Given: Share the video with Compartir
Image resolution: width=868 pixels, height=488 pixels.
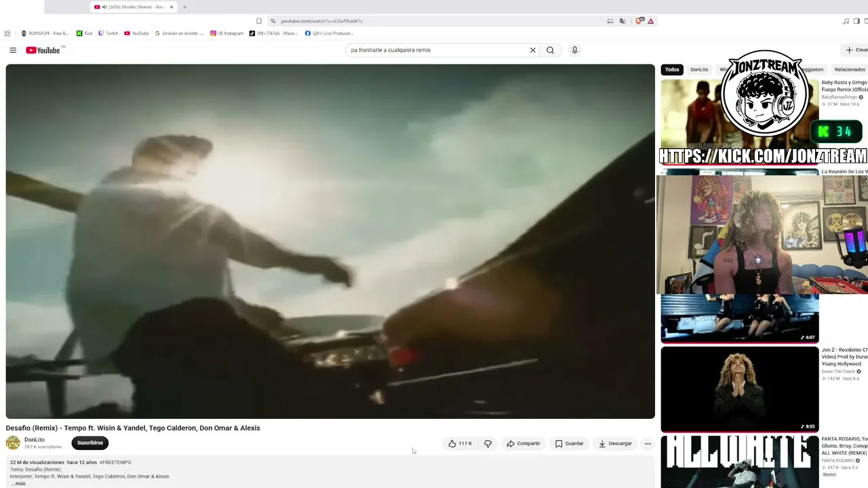Looking at the screenshot, I should [524, 444].
